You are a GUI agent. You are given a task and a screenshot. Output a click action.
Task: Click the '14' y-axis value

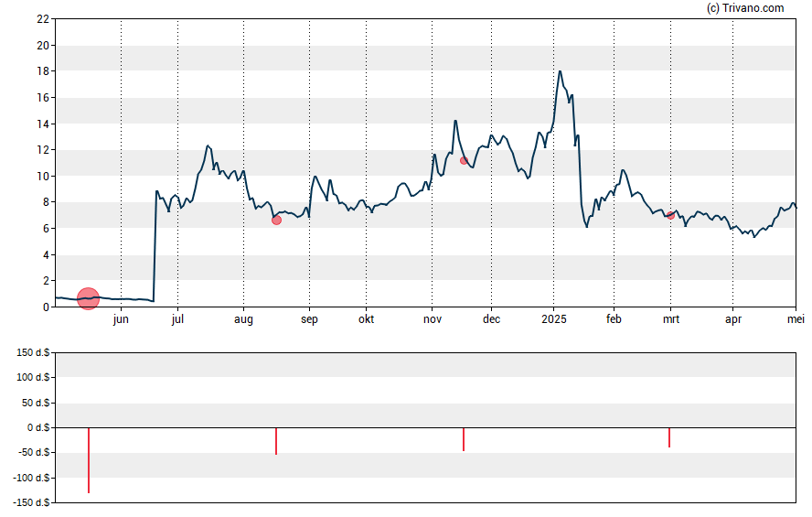click(x=43, y=124)
